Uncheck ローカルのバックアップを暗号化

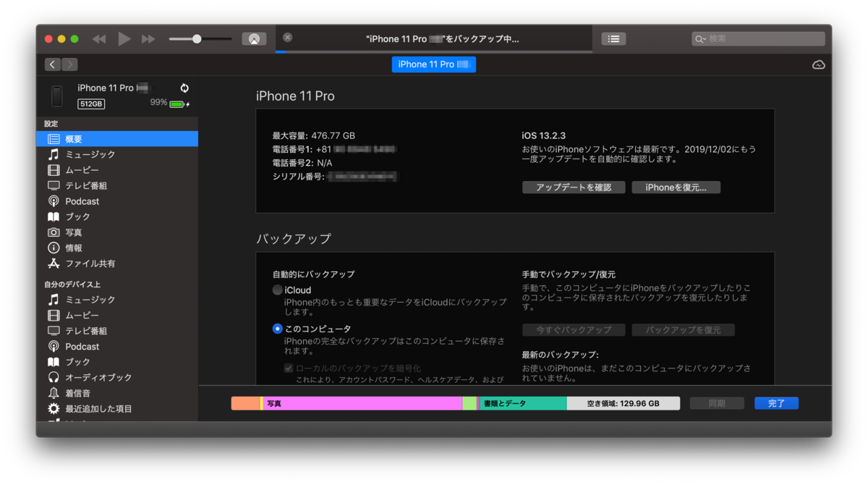click(x=289, y=367)
